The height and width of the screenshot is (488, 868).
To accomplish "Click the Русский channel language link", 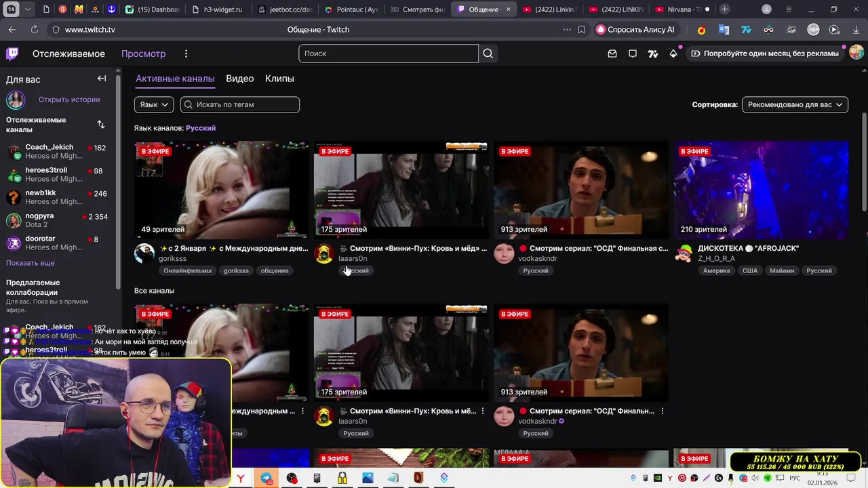I will tap(201, 128).
